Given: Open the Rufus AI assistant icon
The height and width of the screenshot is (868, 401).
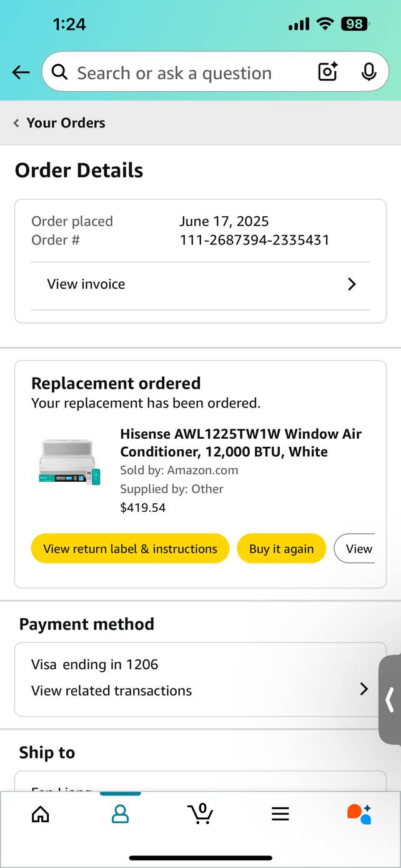Looking at the screenshot, I should (x=359, y=814).
